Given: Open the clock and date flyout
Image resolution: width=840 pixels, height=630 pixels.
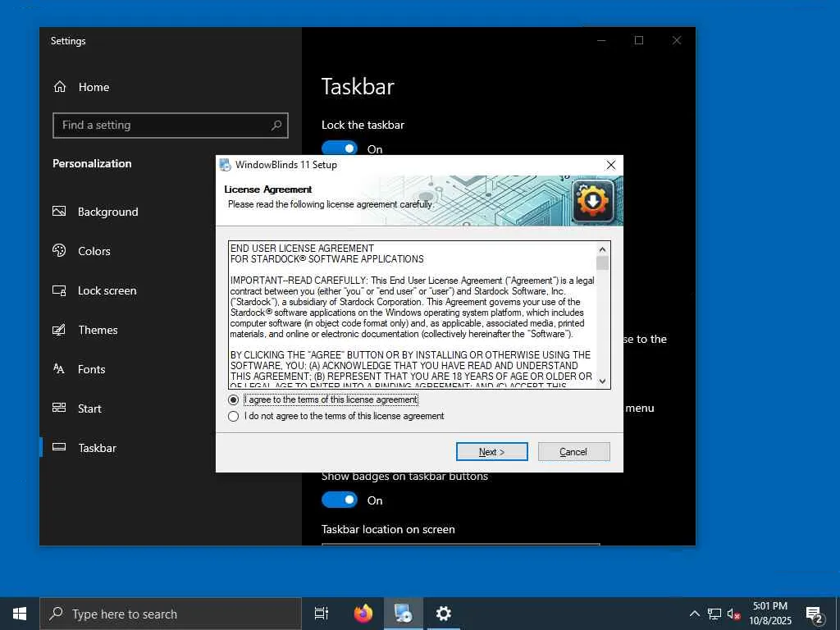Looking at the screenshot, I should (x=770, y=614).
